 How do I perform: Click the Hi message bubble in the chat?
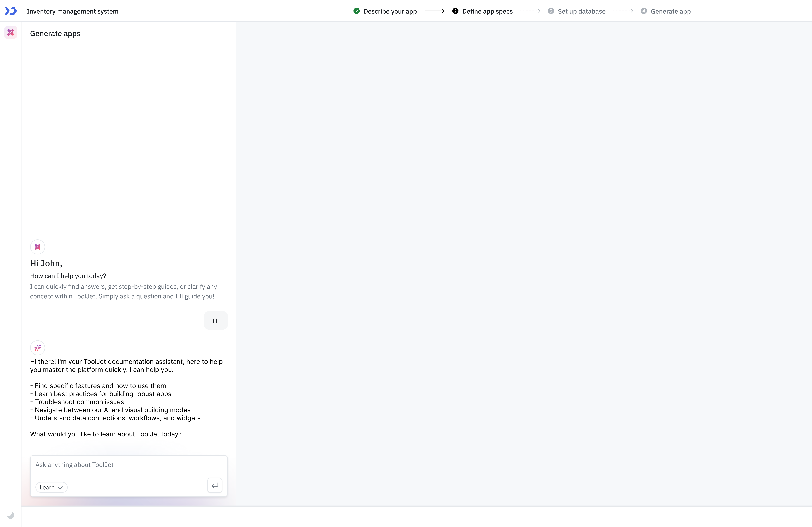[x=216, y=320]
